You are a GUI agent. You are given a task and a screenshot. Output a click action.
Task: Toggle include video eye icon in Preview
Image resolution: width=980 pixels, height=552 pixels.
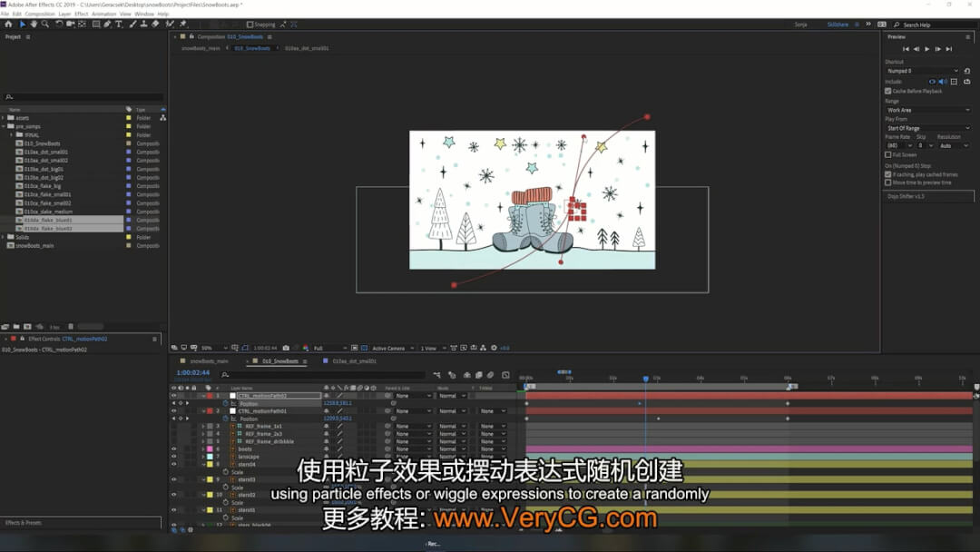click(932, 82)
